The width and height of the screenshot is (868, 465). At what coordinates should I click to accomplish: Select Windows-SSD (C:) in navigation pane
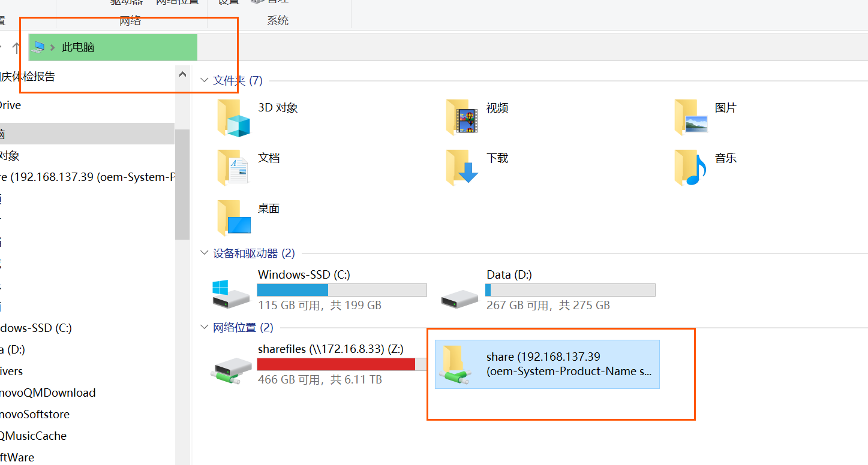(x=36, y=328)
